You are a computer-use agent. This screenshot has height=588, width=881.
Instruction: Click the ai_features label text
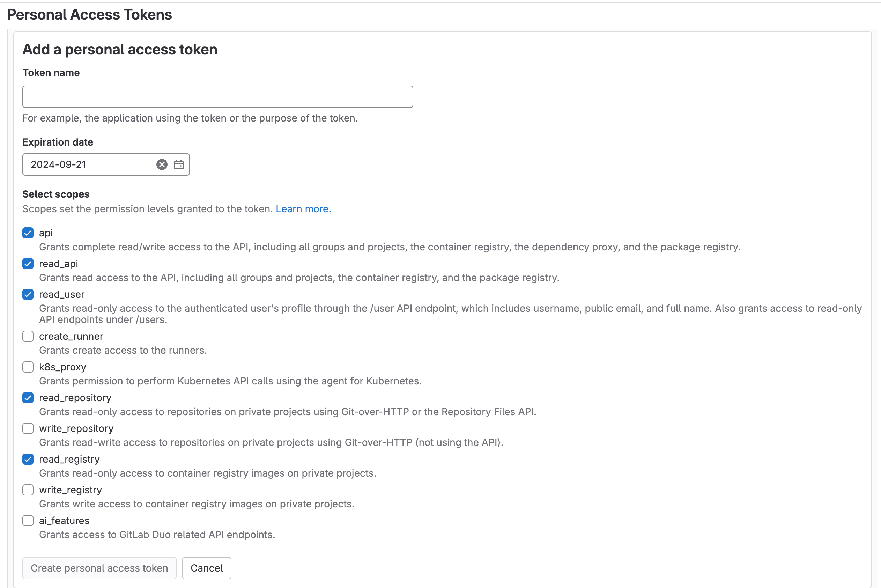tap(64, 521)
